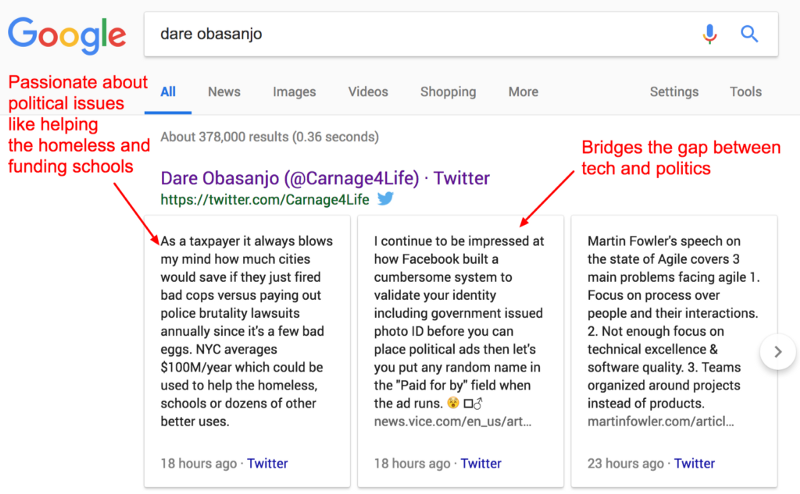Click '23 hours ago' timestamp
Viewport: 800px width, 494px height.
(x=626, y=463)
